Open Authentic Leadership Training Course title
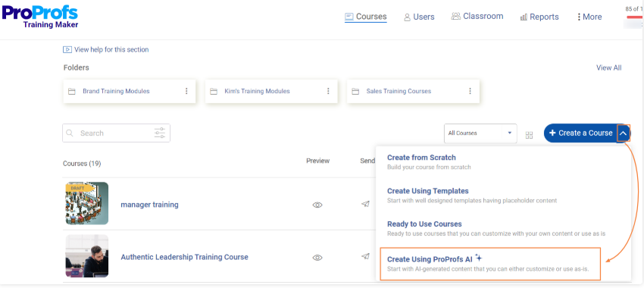The image size is (644, 288). [x=184, y=257]
